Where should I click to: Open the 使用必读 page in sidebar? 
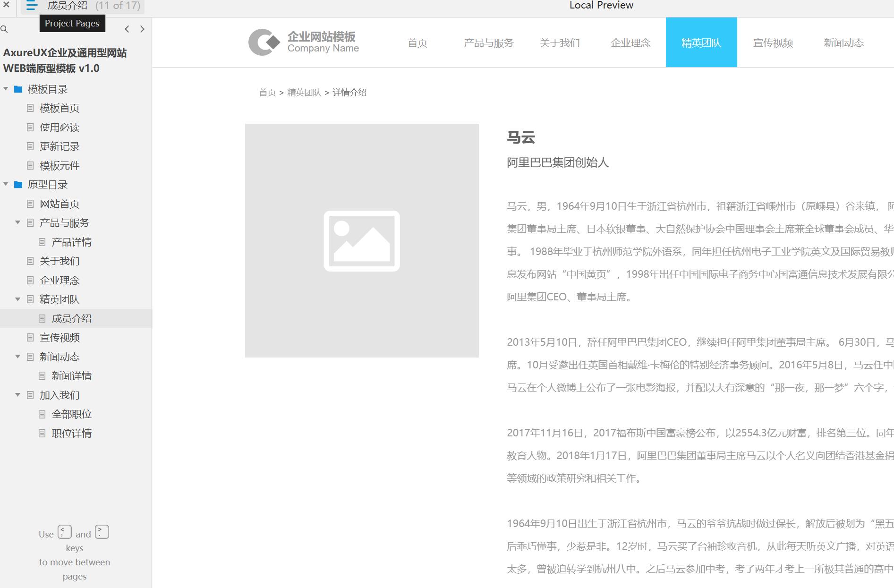(60, 128)
